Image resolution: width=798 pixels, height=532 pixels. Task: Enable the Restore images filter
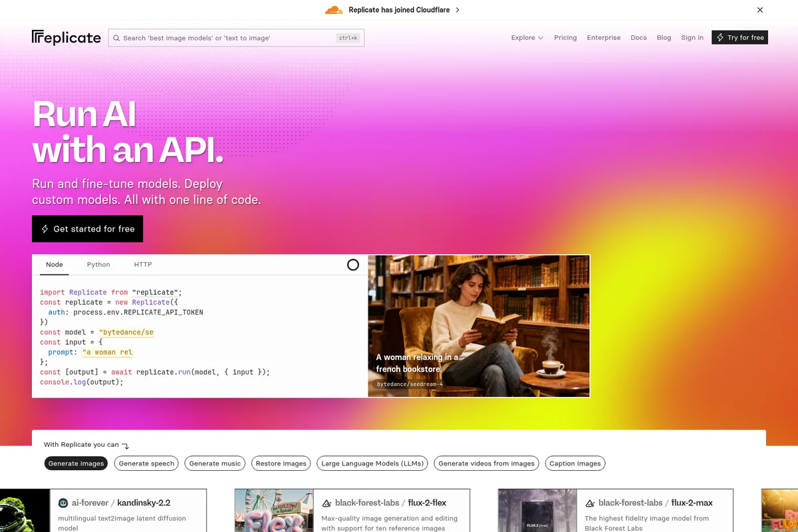pyautogui.click(x=281, y=464)
